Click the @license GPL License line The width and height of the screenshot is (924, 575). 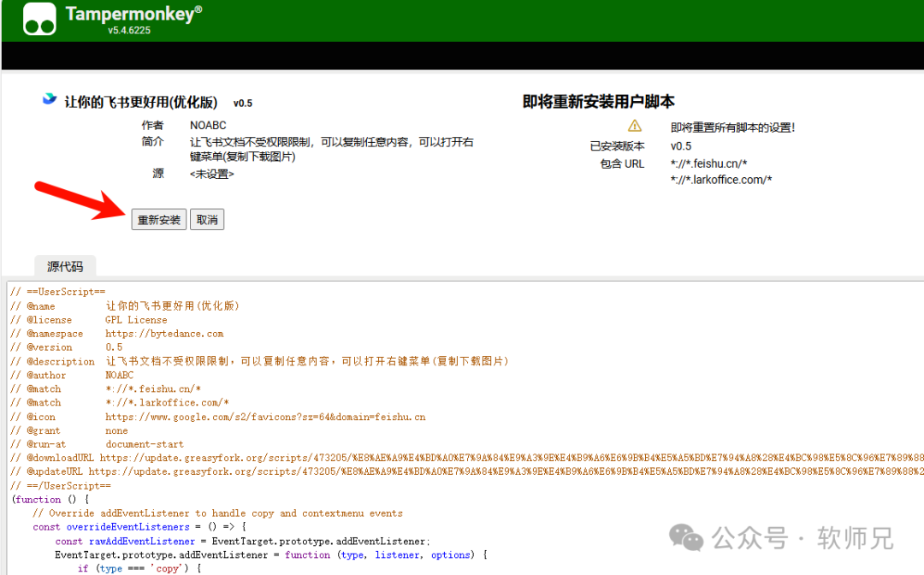[x=88, y=320]
